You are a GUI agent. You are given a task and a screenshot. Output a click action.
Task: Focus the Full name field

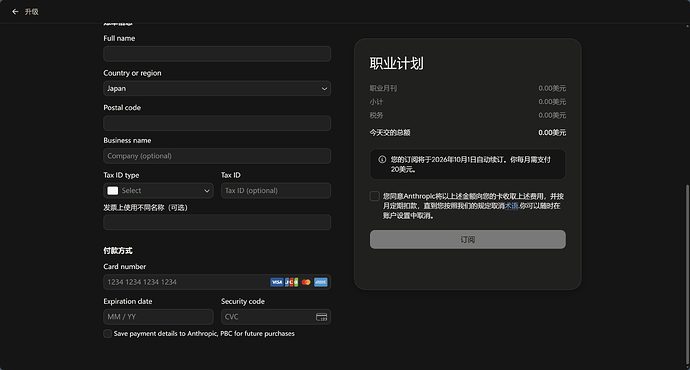pos(217,54)
